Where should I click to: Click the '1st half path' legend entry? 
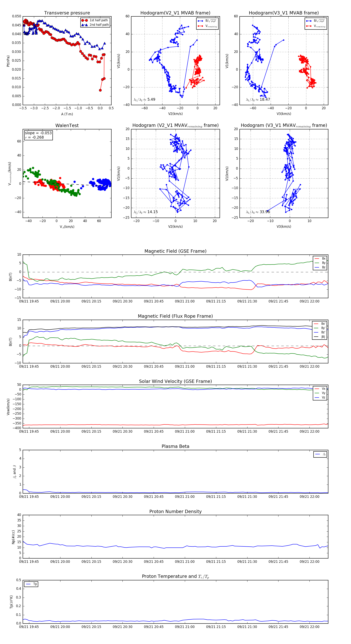95,20
